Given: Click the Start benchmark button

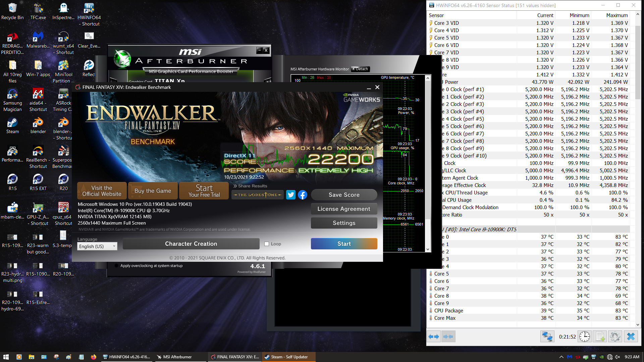Looking at the screenshot, I should [344, 244].
